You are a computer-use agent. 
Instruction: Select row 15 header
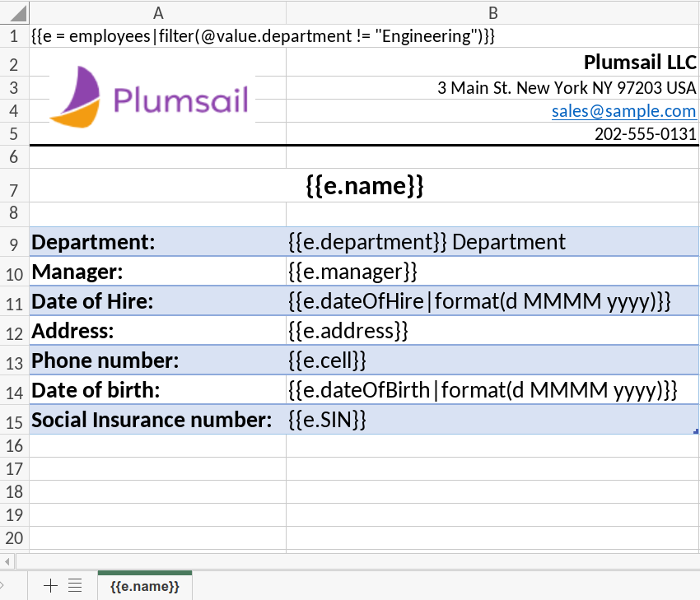point(14,421)
